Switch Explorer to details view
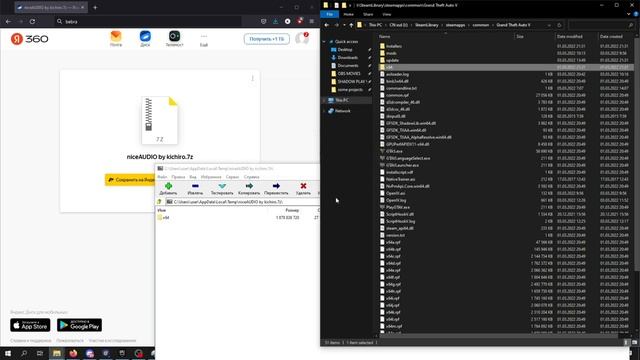 coord(626,342)
